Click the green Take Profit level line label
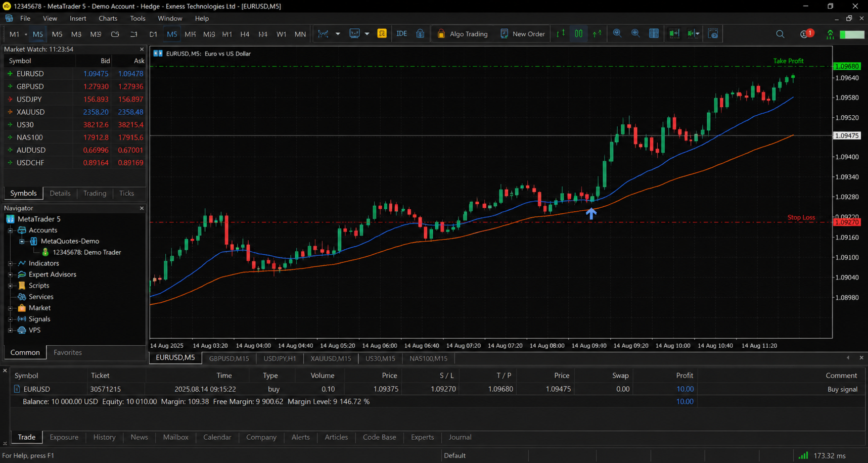Screen dimensions: 868x463 click(788, 61)
